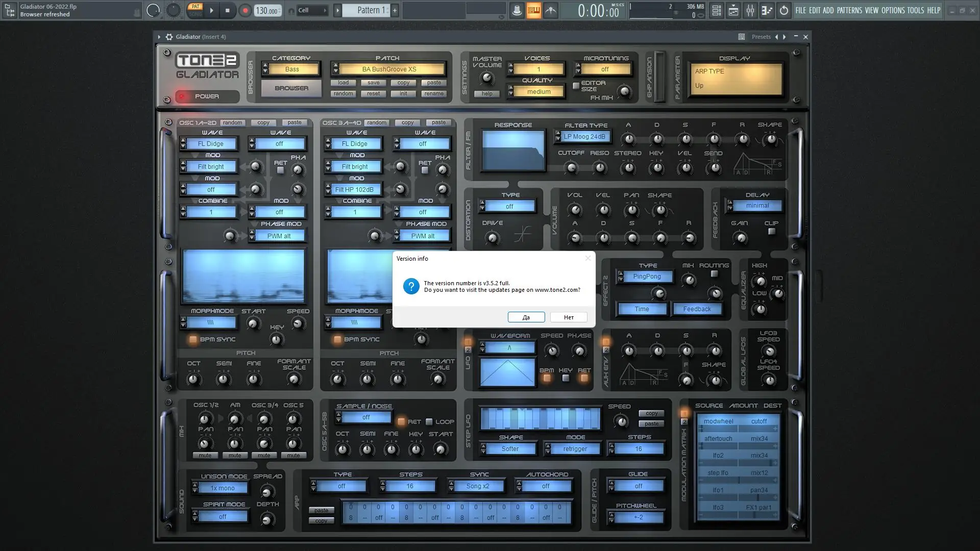Image resolution: width=980 pixels, height=551 pixels.
Task: Open the mixer window icon
Action: click(x=750, y=10)
